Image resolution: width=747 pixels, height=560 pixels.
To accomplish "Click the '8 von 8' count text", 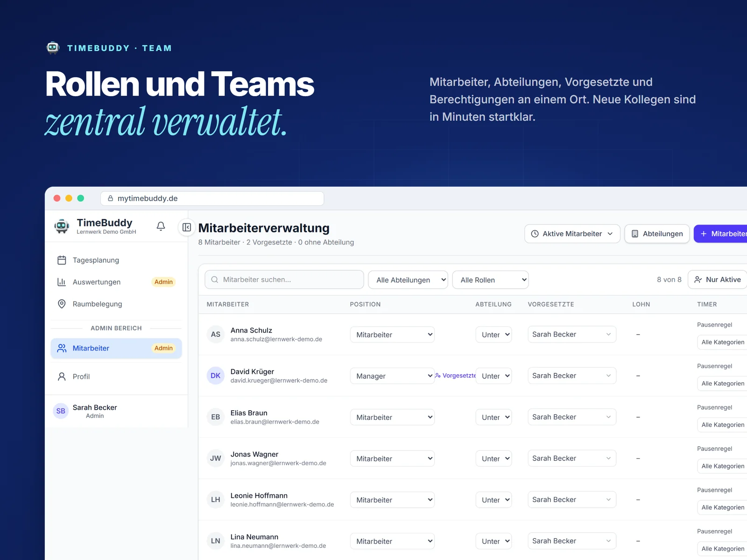I will (x=669, y=280).
